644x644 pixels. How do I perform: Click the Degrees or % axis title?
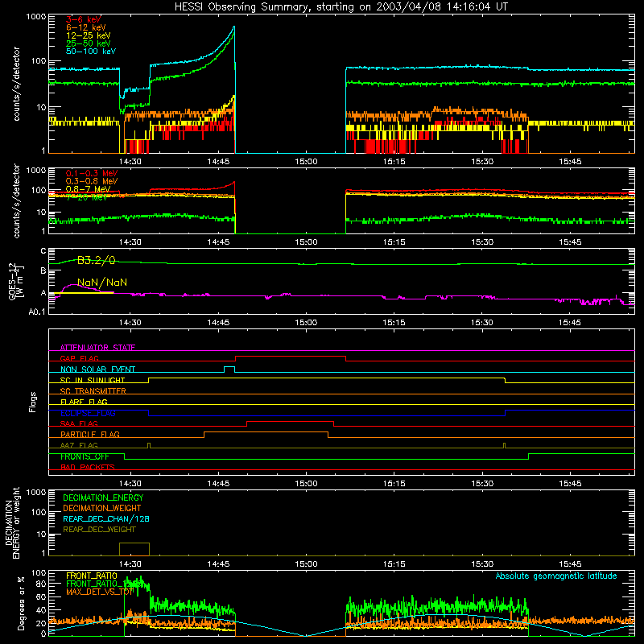pyautogui.click(x=22, y=603)
